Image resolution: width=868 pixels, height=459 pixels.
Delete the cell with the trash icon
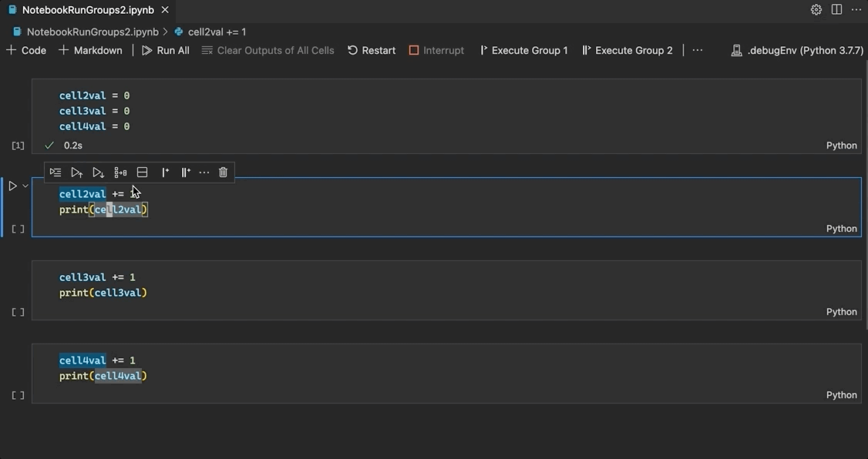[x=223, y=172]
